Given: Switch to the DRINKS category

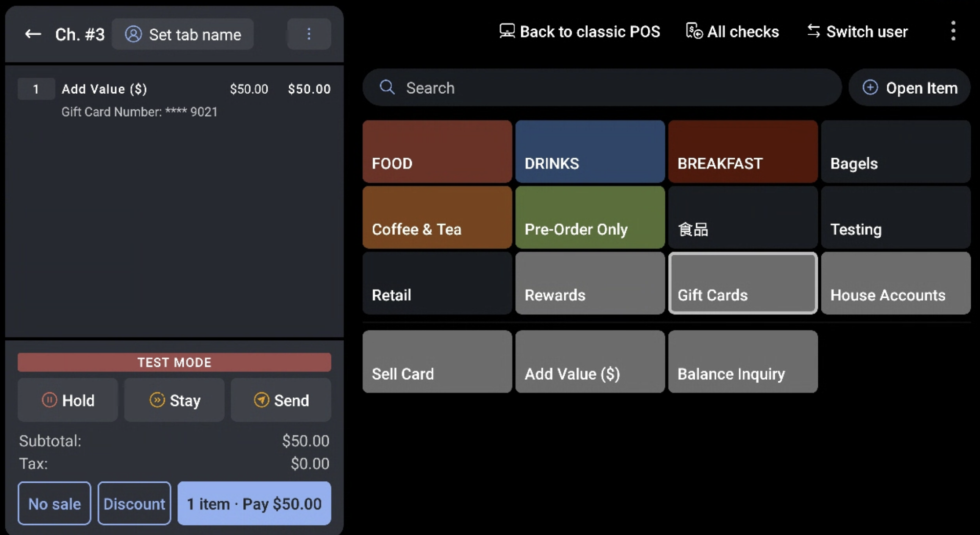Looking at the screenshot, I should 590,151.
